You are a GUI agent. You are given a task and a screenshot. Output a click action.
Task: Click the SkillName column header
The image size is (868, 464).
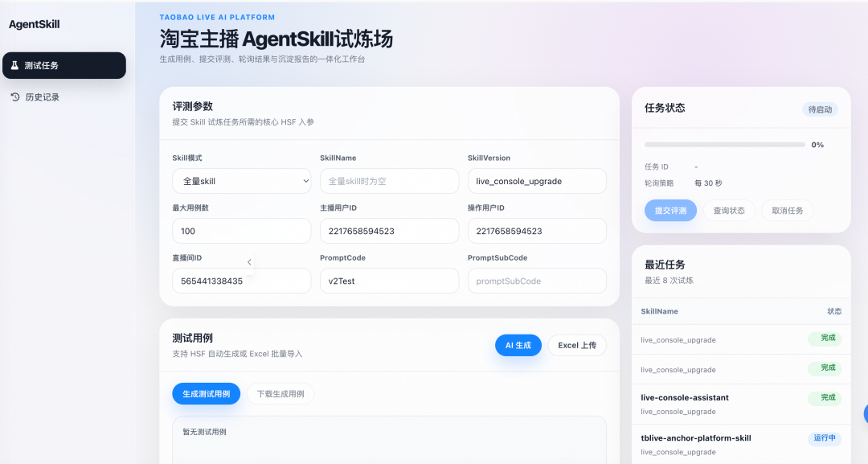(x=659, y=311)
